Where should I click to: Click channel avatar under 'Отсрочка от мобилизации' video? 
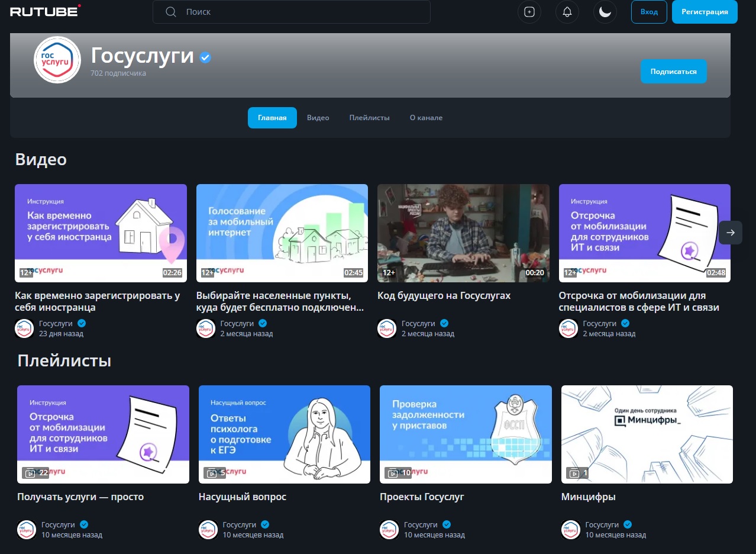click(x=568, y=328)
